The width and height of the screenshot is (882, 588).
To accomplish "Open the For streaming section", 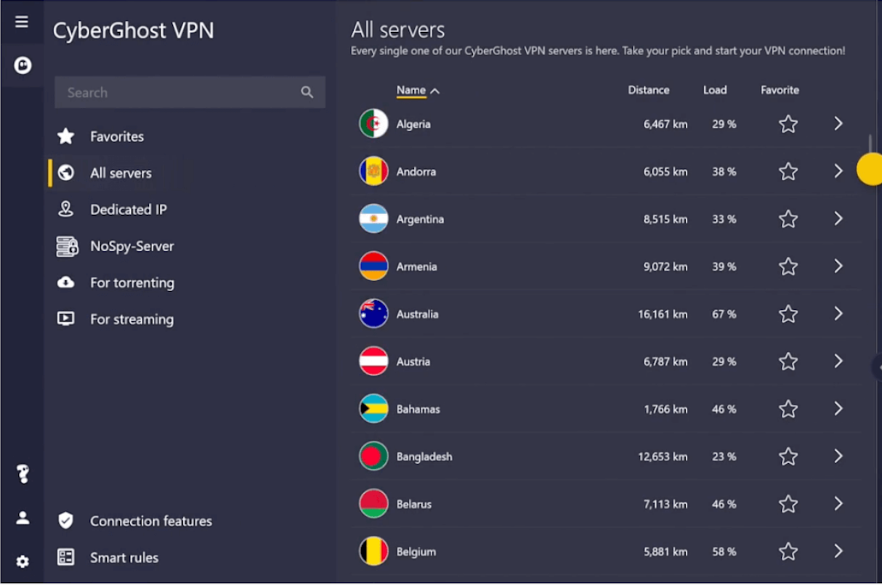I will tap(132, 319).
